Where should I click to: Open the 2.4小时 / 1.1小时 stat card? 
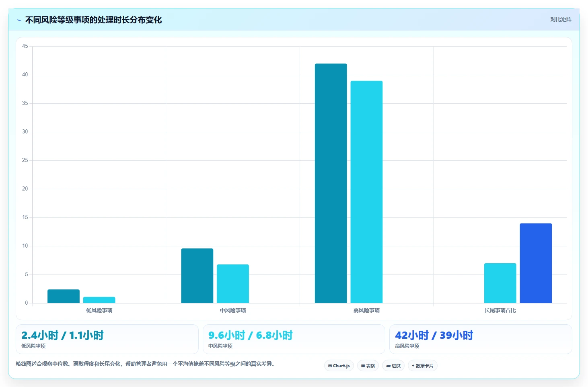[x=107, y=339]
